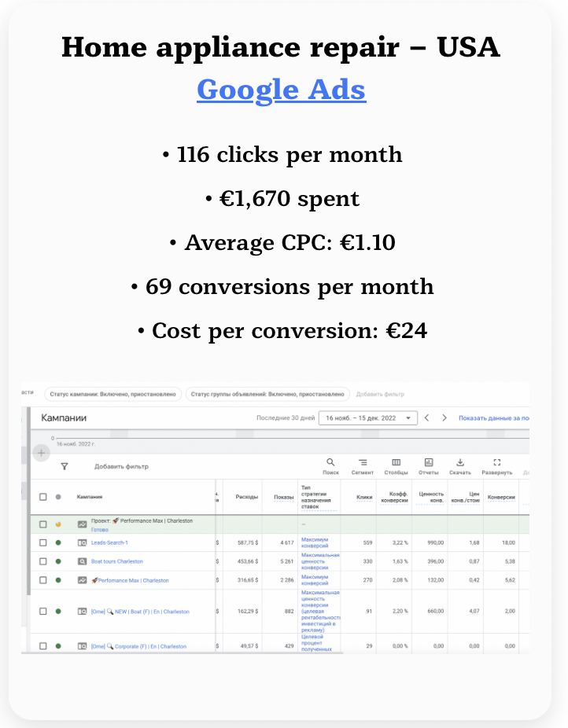Open the Сегмент segment icon
The height and width of the screenshot is (728, 568).
pos(363,463)
